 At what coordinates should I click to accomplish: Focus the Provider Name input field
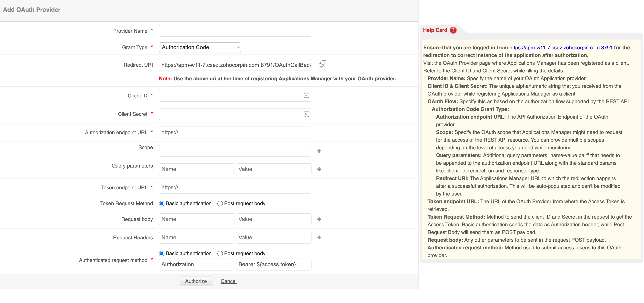point(235,31)
